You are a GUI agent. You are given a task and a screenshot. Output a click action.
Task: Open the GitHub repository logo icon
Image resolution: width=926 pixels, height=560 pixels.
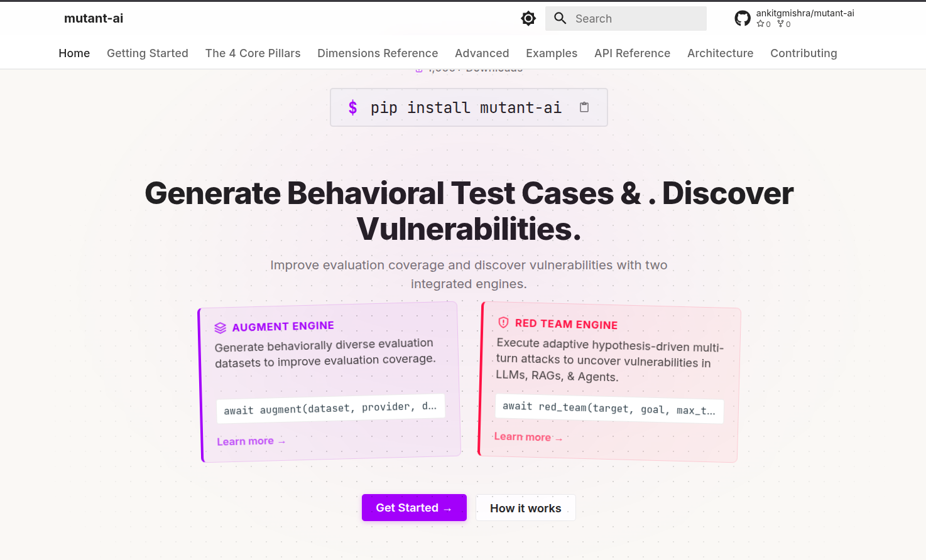(743, 19)
